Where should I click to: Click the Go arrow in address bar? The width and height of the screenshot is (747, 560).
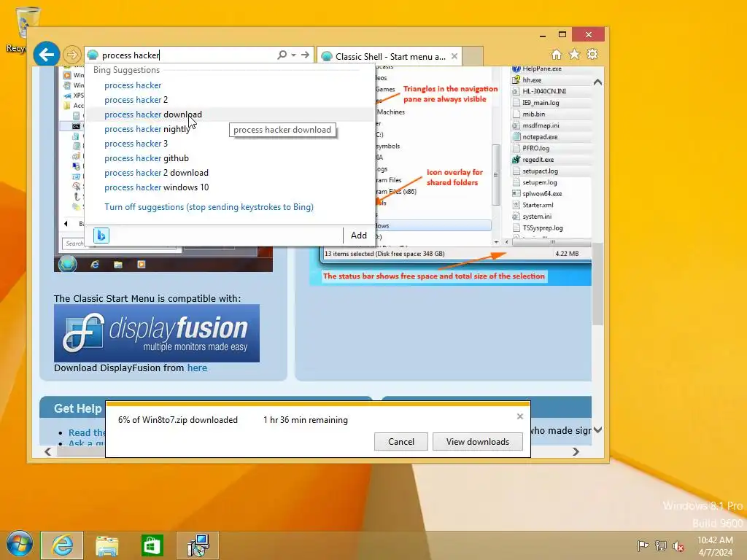[305, 55]
